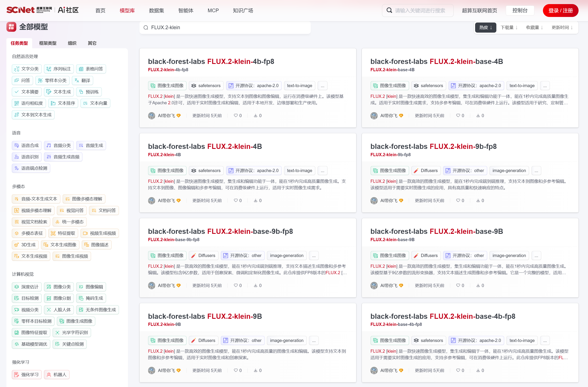Toggle the 图像生成图像 filter in sidebar

[x=76, y=321]
